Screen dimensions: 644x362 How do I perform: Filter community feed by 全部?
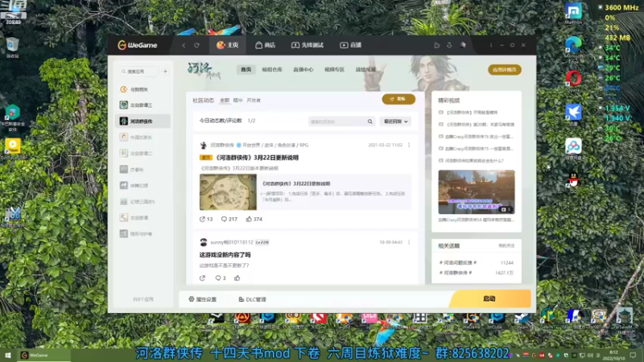(x=225, y=100)
